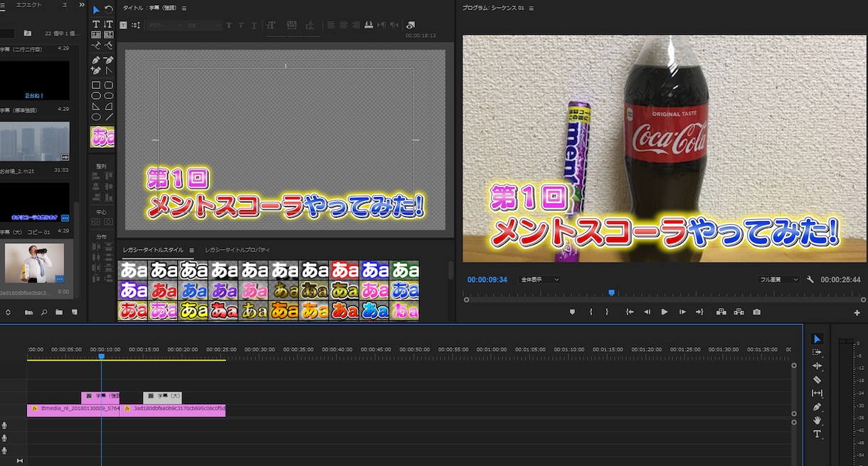868x466 pixels.
Task: Select the Razor tool in timeline tools
Action: click(x=817, y=380)
